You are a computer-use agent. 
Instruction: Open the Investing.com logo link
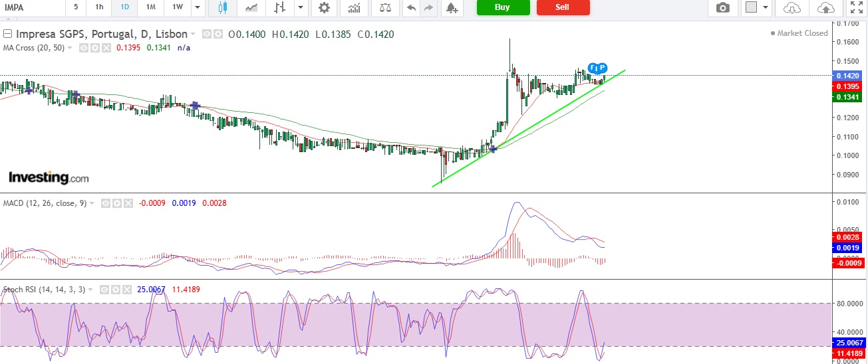pos(48,177)
